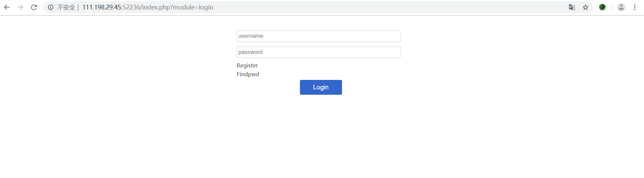The image size is (644, 178).
Task: Click the 不安全 not-secure label
Action: point(66,7)
